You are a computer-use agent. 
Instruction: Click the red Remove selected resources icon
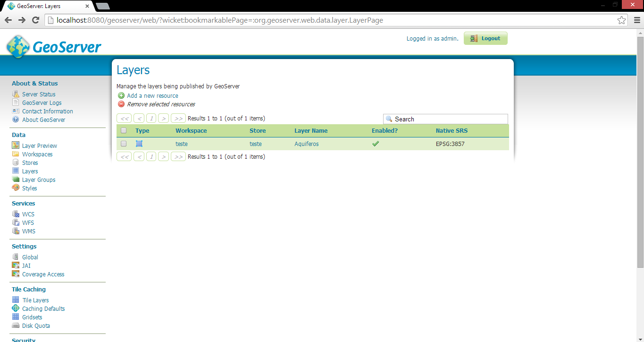(121, 104)
